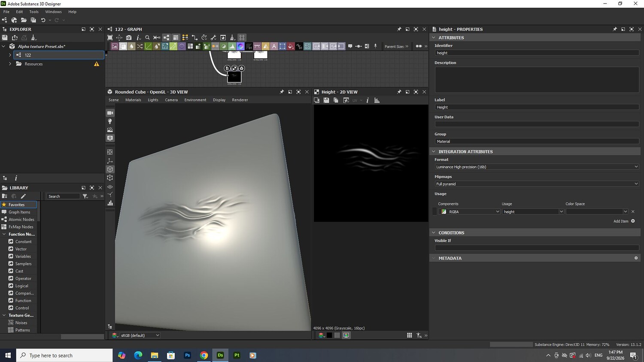Click the save bitmap icon in 2D view
This screenshot has height=362, width=644.
pyautogui.click(x=326, y=100)
